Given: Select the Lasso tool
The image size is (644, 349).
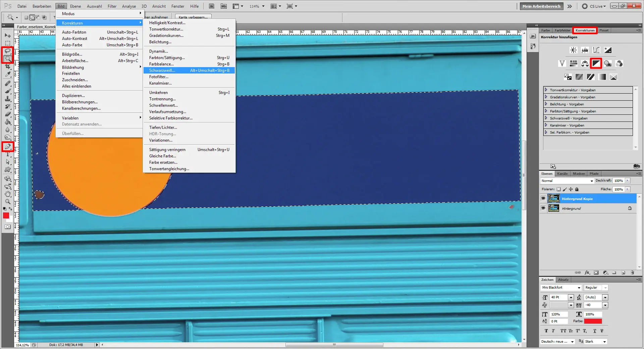Looking at the screenshot, I should click(x=7, y=51).
